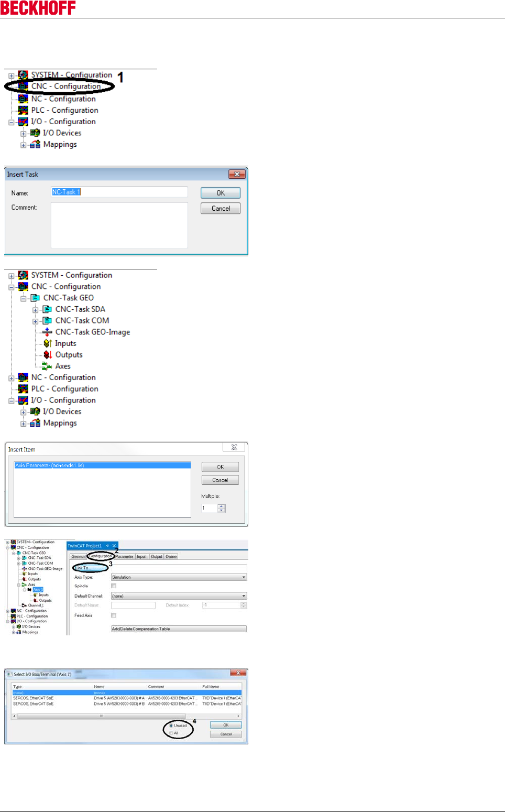
Task: Increase the Multiple stepper value
Action: point(222,506)
